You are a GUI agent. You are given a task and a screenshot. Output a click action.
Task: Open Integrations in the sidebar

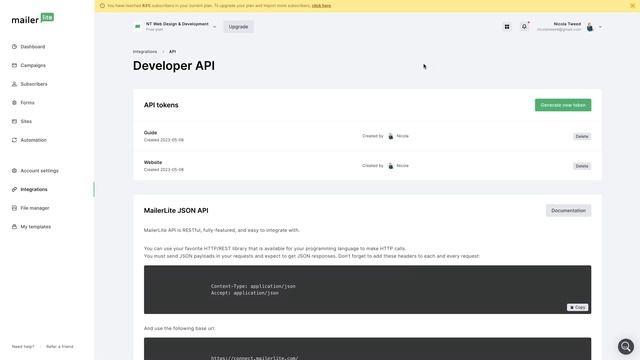pyautogui.click(x=34, y=189)
